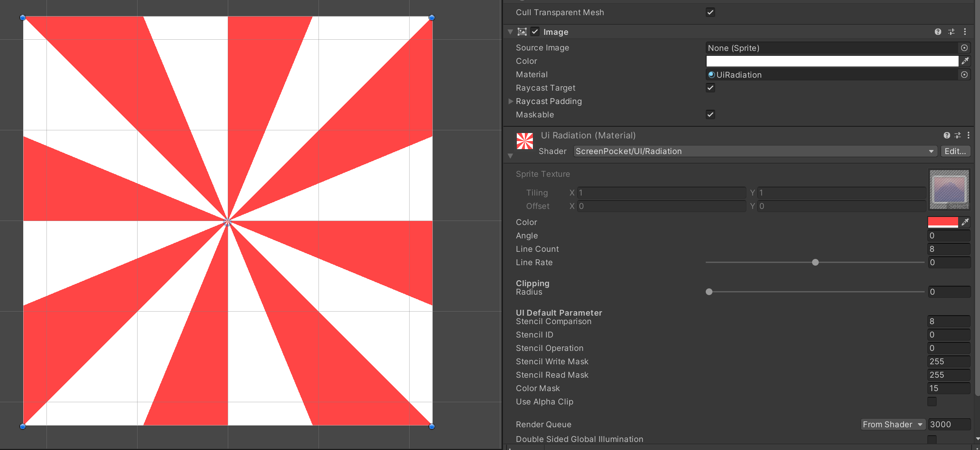Click the "Sprite Texture" label
Viewport: 980px width, 450px height.
[543, 174]
